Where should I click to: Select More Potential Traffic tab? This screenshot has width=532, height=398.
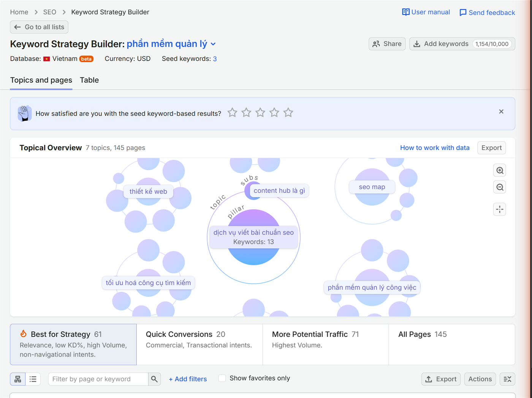pos(326,344)
